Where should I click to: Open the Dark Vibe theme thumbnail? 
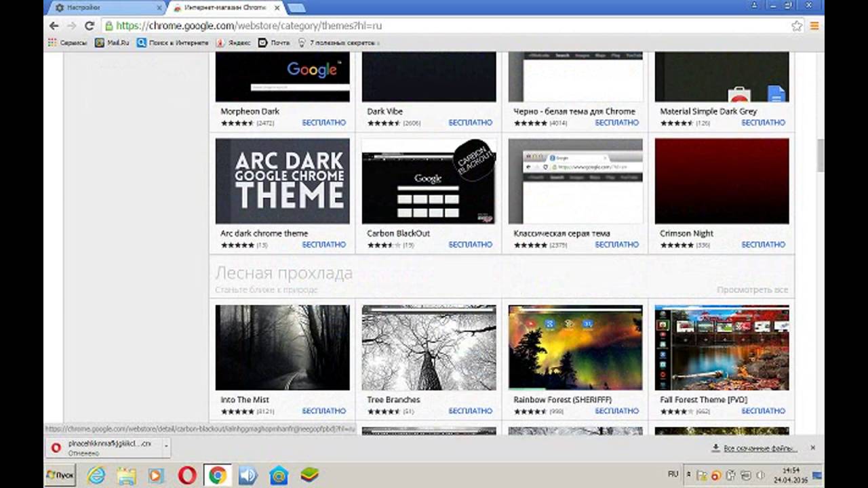(x=429, y=77)
